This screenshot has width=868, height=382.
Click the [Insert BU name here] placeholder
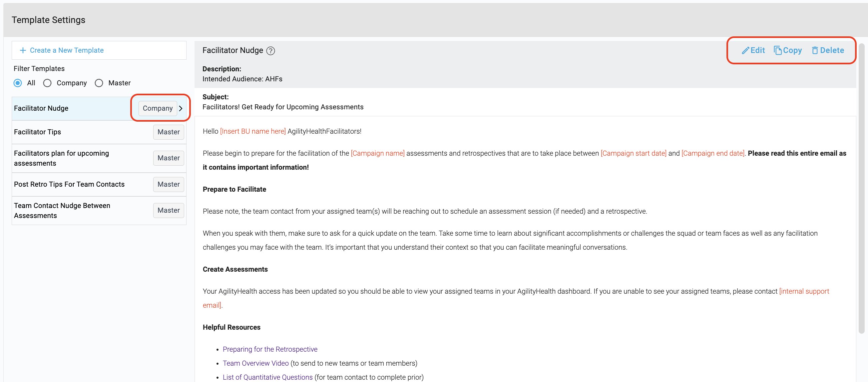coord(253,131)
